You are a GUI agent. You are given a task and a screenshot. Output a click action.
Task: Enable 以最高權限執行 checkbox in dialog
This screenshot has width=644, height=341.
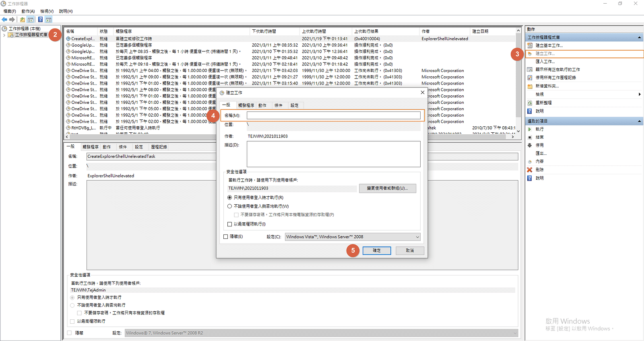tap(230, 224)
